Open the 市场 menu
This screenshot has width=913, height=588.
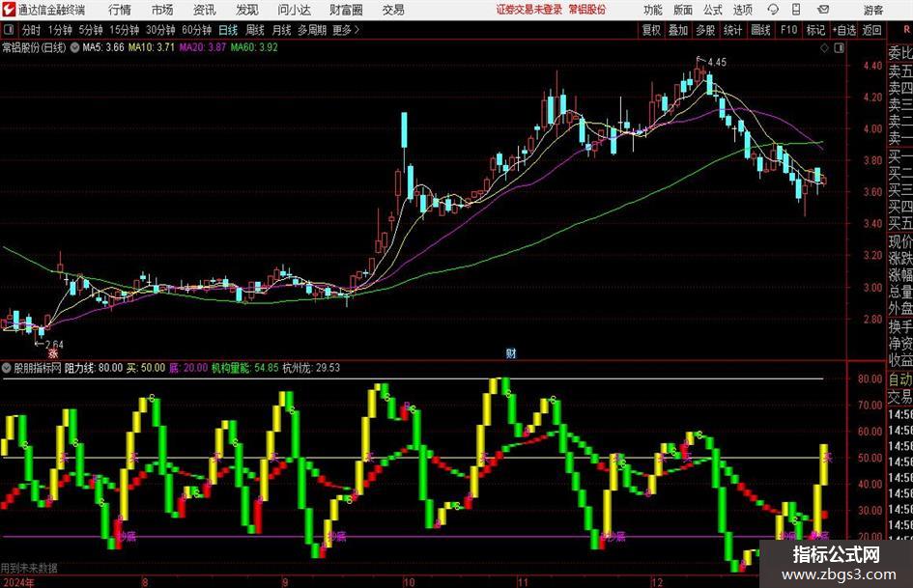tap(162, 10)
